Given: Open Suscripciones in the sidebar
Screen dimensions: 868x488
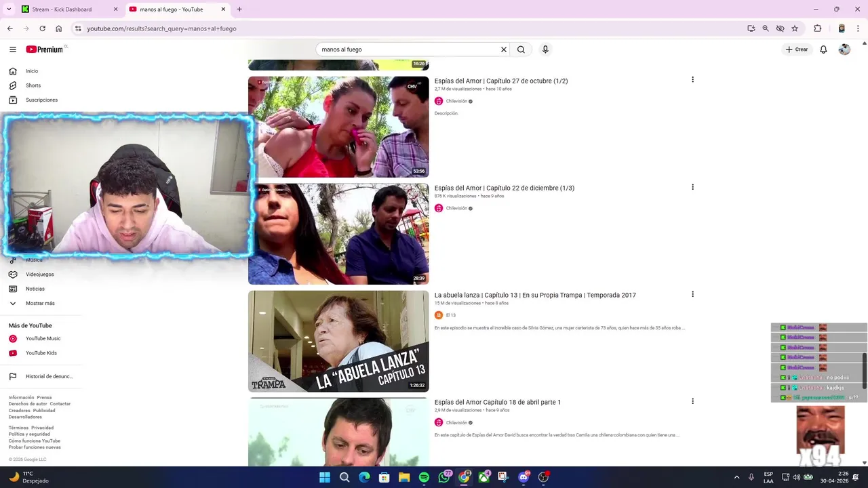Looking at the screenshot, I should (41, 100).
